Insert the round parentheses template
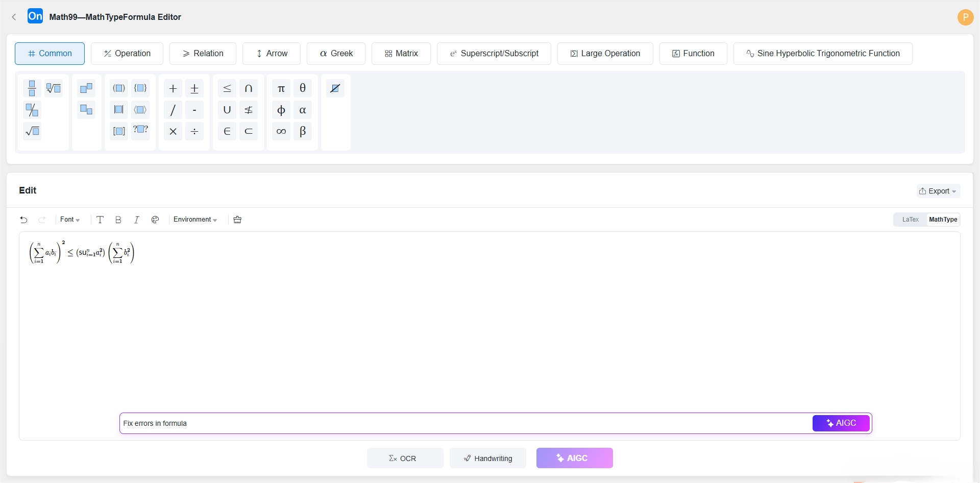Viewport: 980px width, 483px height. coord(119,88)
